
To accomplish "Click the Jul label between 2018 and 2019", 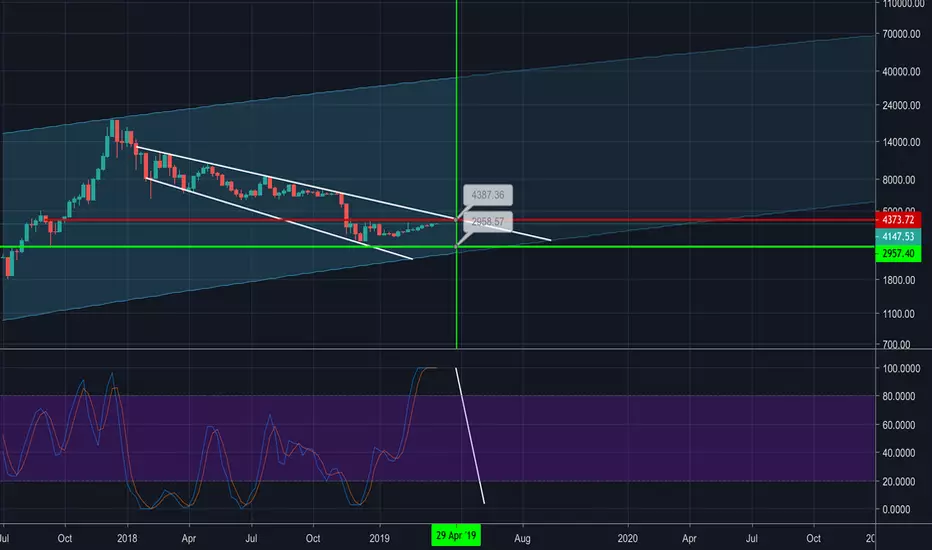I will pyautogui.click(x=251, y=538).
